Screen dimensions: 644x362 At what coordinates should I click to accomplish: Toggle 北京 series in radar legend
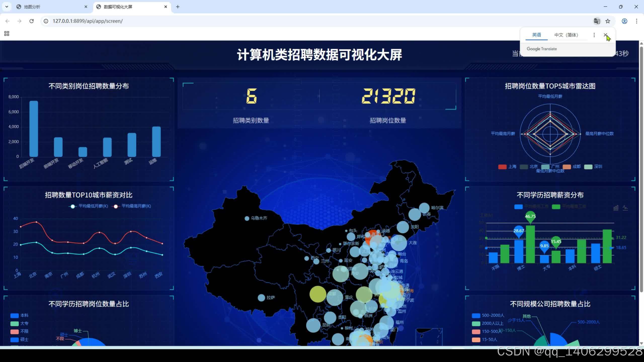tap(529, 167)
